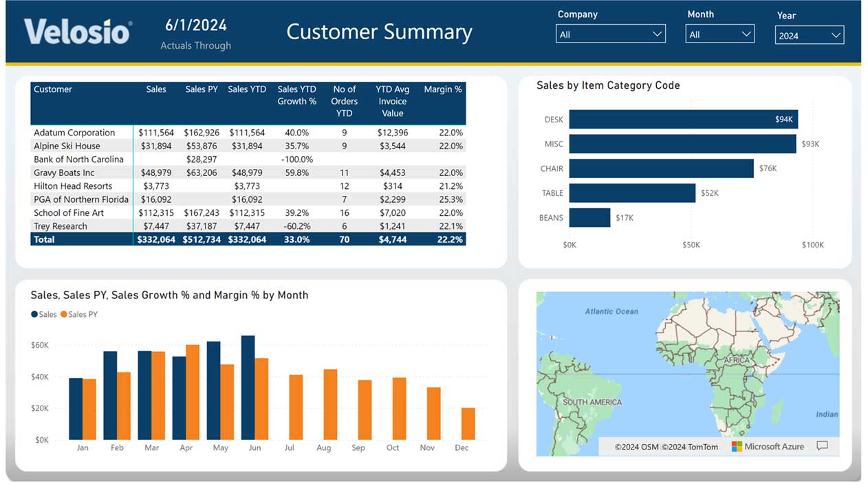
Task: Click the -60.2% growth value
Action: 296,226
